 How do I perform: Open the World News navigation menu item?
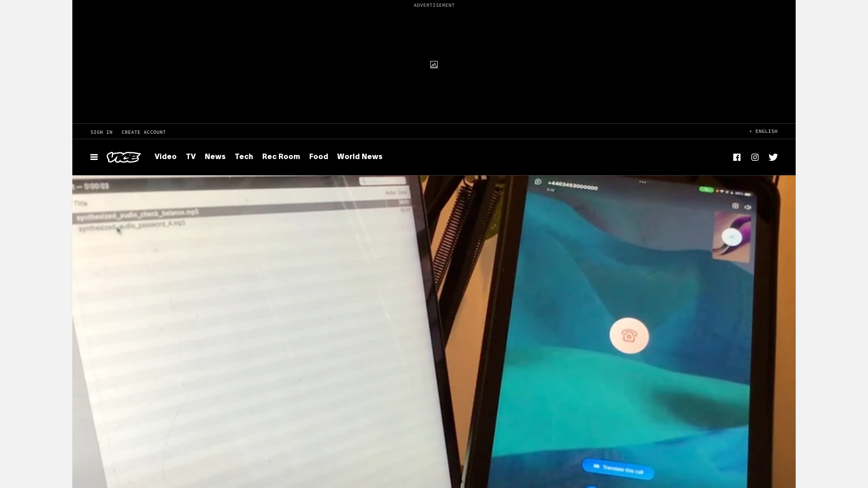point(359,156)
